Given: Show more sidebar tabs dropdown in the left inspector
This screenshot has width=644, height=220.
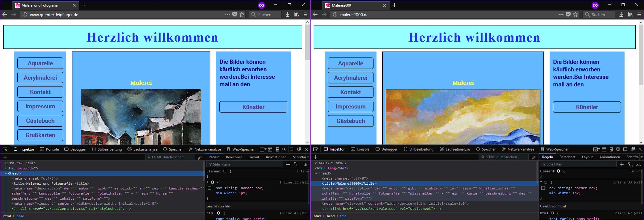Looking at the screenshot, I should point(308,157).
